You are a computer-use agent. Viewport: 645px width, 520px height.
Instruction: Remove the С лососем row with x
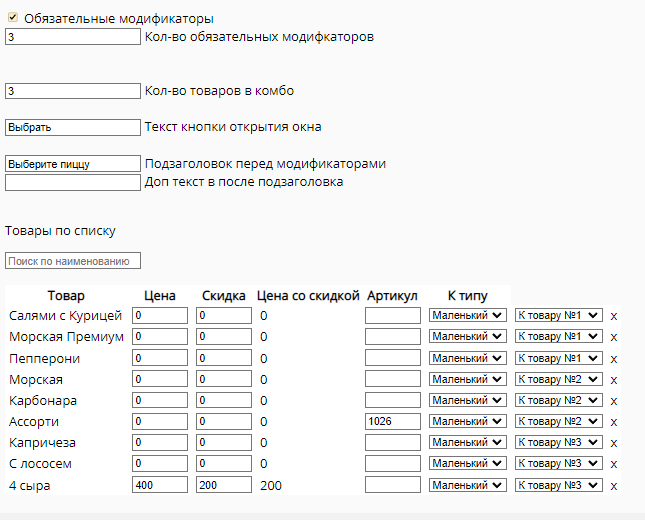(x=614, y=464)
